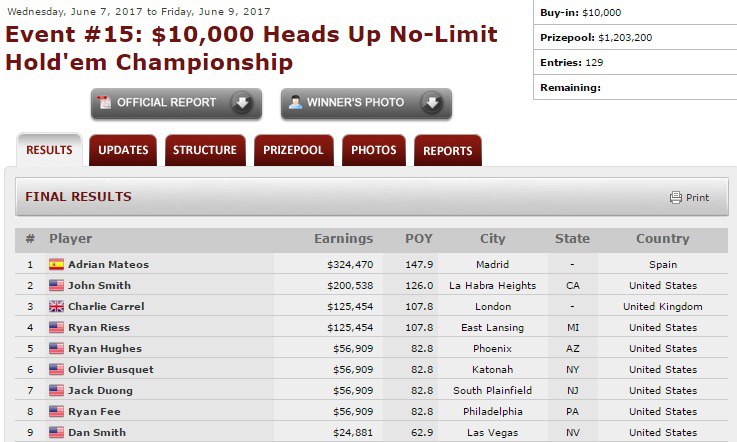
Task: Open Olivier Busquet player link
Action: point(110,370)
